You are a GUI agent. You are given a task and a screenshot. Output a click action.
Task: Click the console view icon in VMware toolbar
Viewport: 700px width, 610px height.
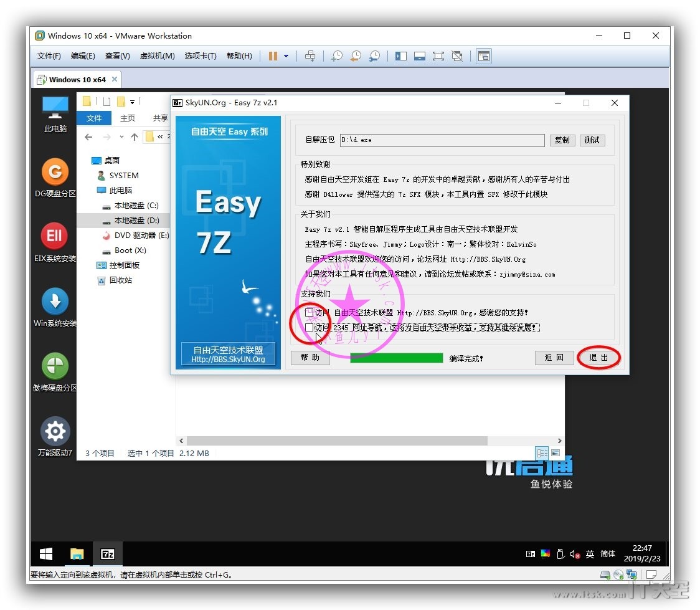pyautogui.click(x=484, y=56)
